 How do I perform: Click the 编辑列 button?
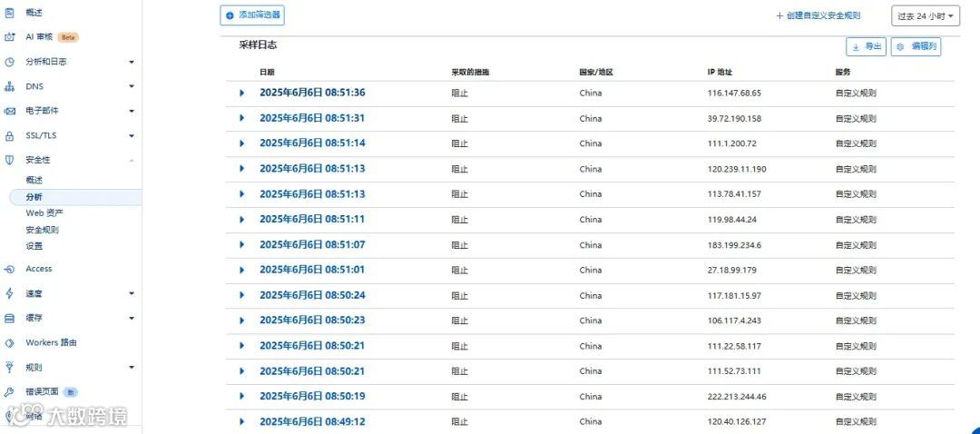916,47
